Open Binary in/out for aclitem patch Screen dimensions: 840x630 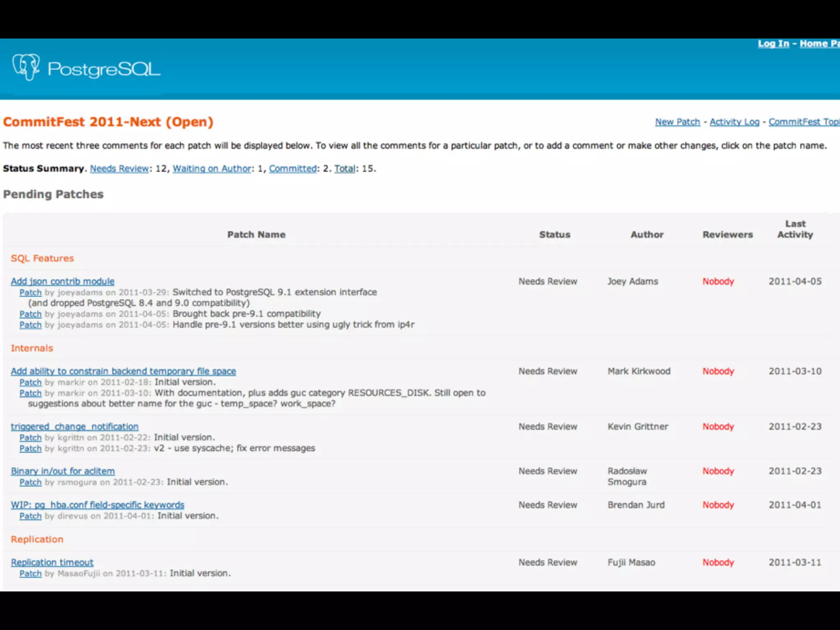point(63,471)
